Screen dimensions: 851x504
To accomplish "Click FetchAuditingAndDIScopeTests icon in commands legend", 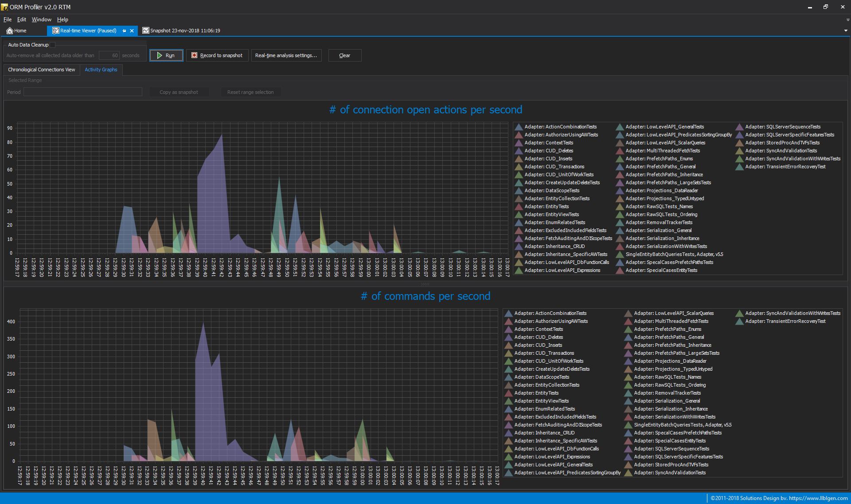I will [508, 425].
